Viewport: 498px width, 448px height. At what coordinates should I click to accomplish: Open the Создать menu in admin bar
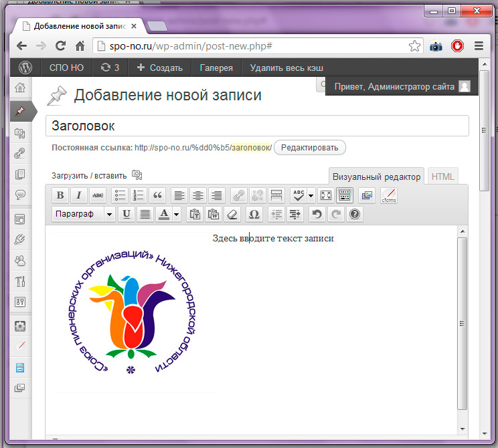point(160,68)
